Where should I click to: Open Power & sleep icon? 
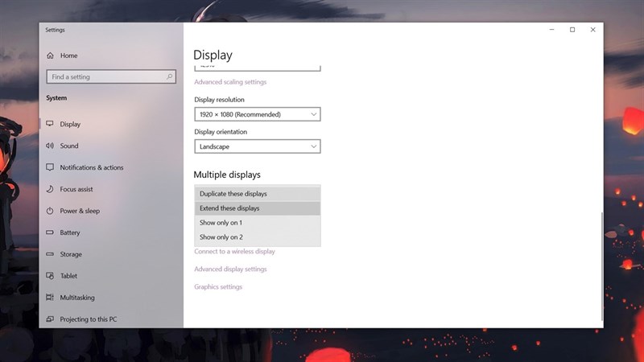(x=50, y=211)
